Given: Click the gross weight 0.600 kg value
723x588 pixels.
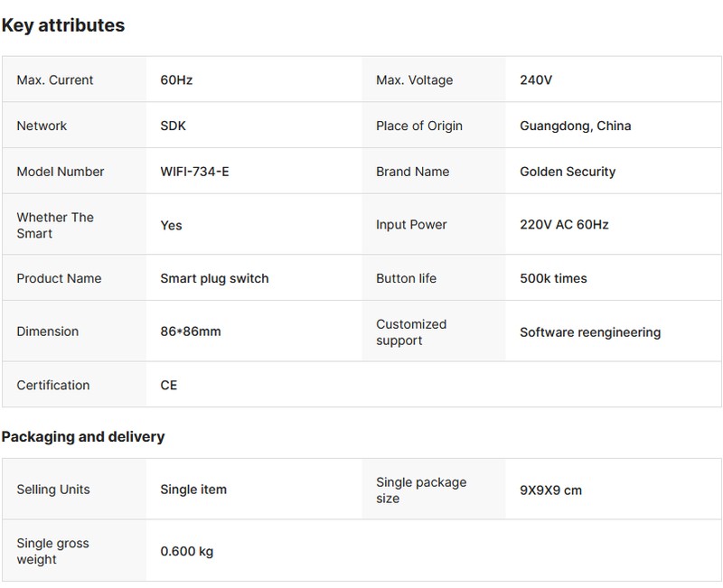Looking at the screenshot, I should (186, 551).
